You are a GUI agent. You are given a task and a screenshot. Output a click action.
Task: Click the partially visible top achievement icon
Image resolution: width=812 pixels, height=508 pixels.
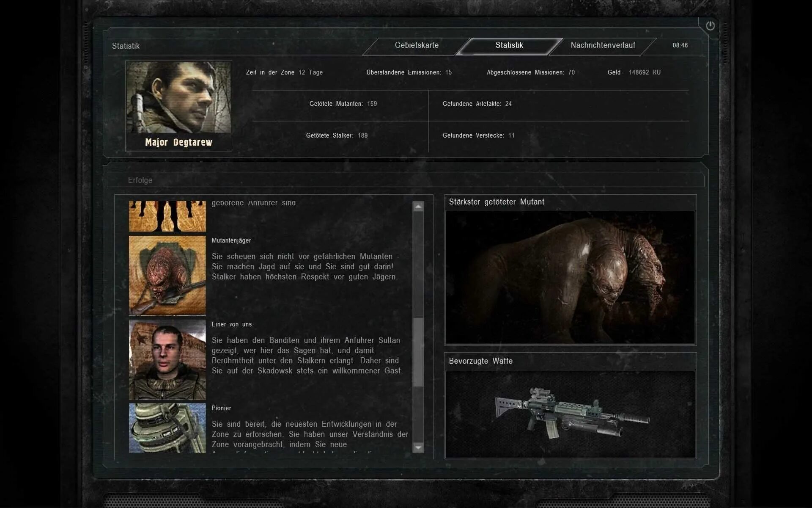point(167,216)
